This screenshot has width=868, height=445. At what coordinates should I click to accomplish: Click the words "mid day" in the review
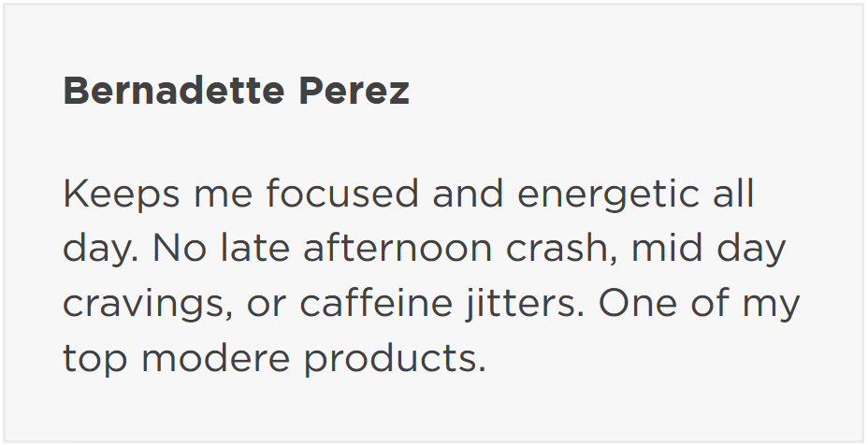(708, 250)
